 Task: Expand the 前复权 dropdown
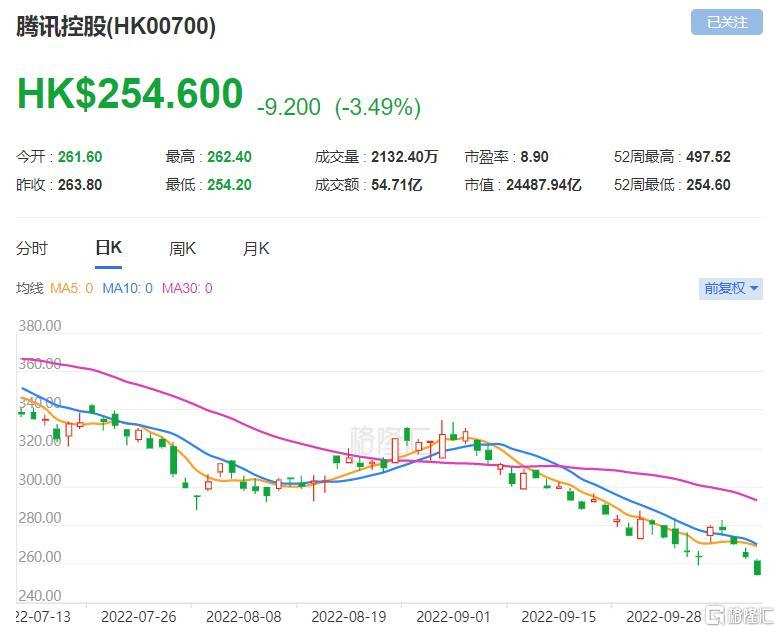point(731,288)
